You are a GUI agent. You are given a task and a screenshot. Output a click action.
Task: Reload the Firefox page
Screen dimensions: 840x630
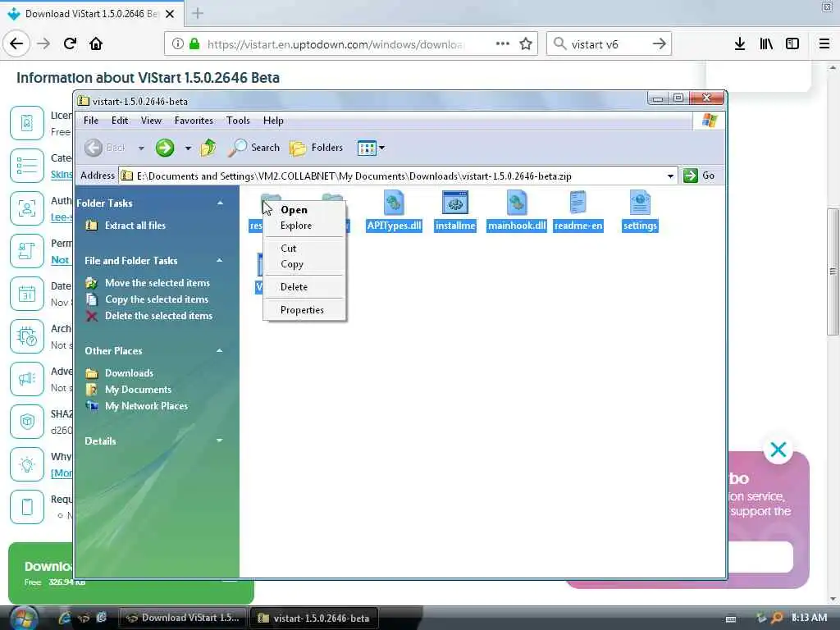[x=70, y=44]
